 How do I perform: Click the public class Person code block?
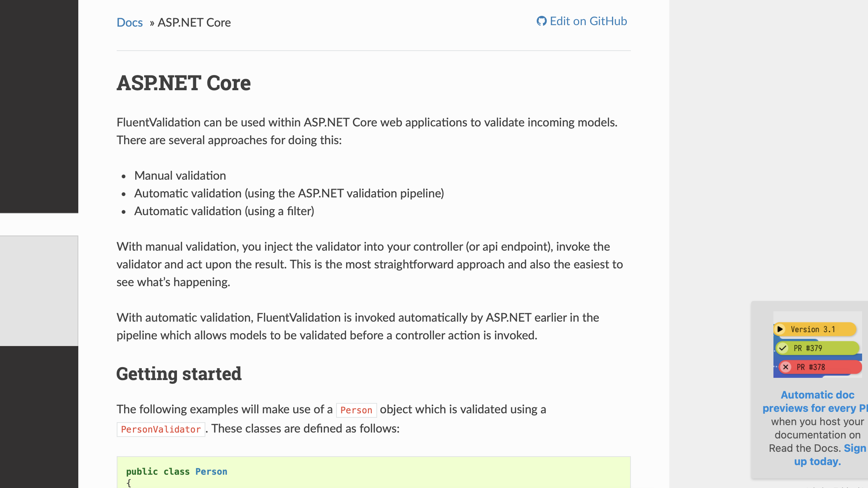coord(373,473)
